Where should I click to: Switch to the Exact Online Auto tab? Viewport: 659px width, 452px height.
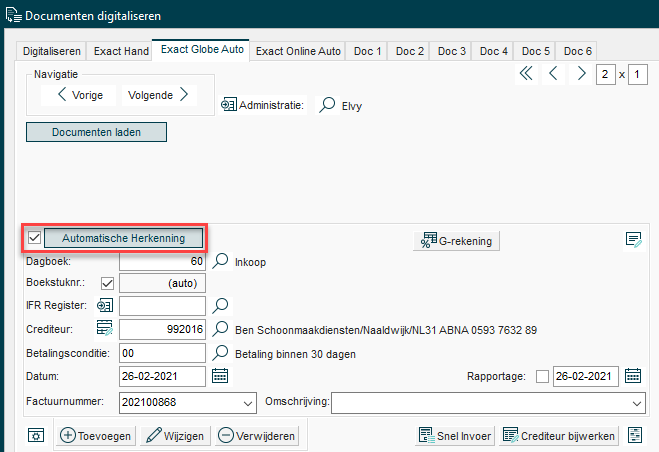(298, 51)
